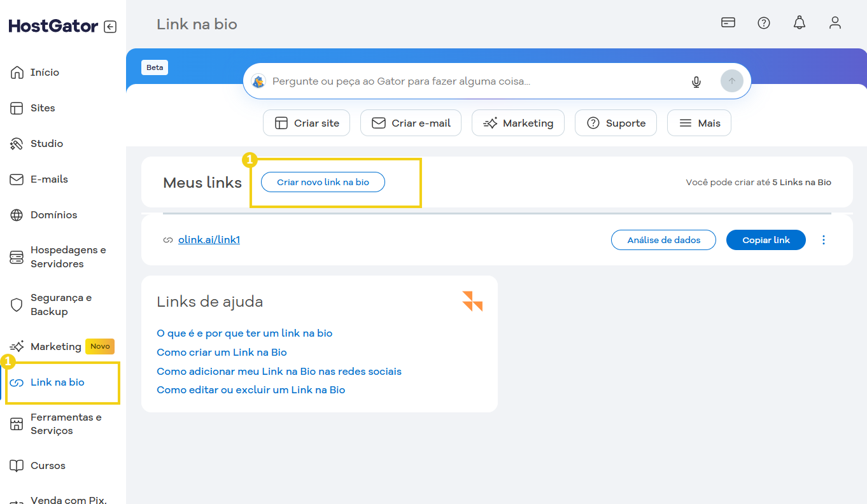This screenshot has height=504, width=867.
Task: Click the chain icon beside olink.ai/link1
Action: pos(168,240)
